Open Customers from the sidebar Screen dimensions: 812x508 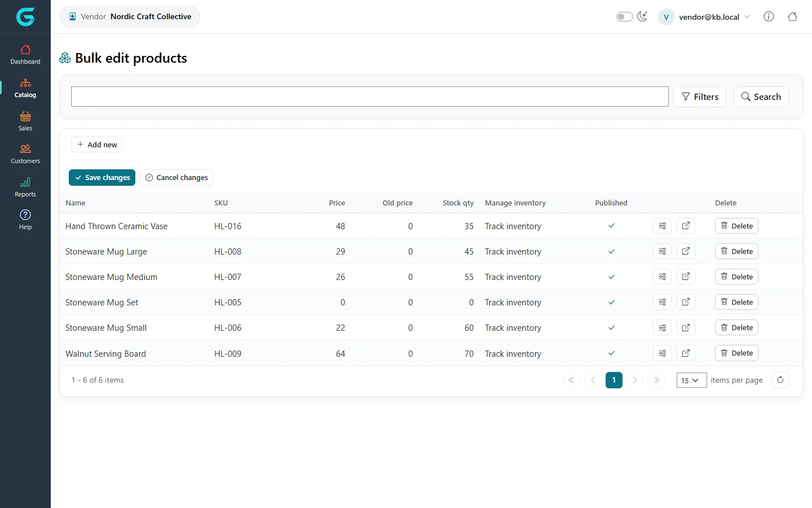point(25,154)
